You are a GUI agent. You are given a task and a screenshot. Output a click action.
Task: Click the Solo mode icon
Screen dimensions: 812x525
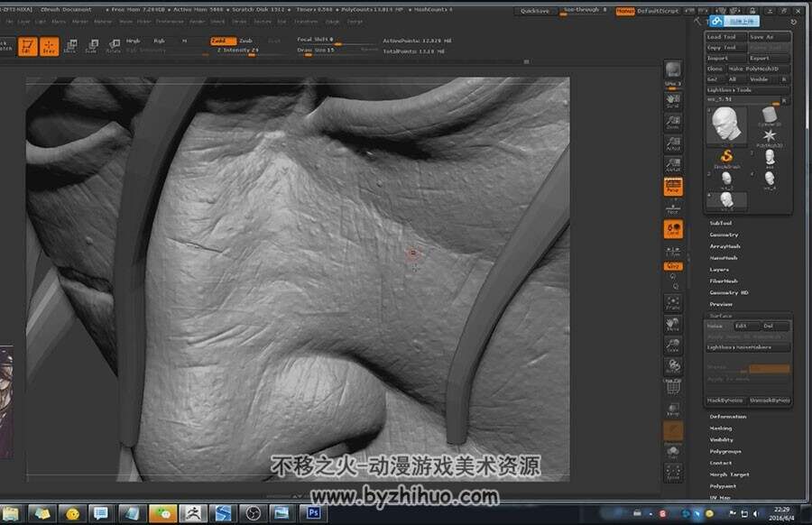point(673,453)
